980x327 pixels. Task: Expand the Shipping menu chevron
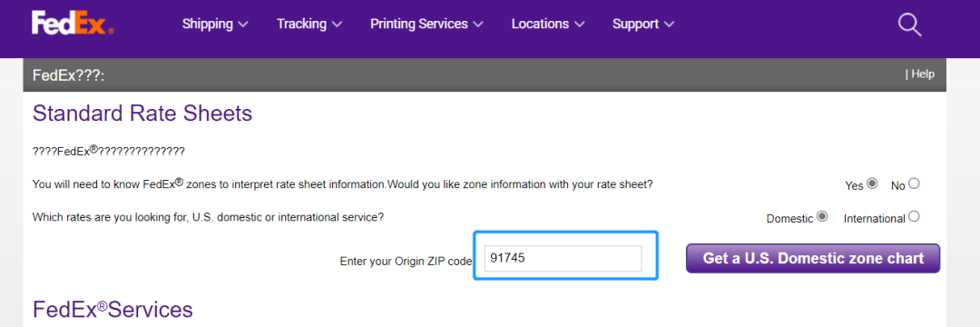coord(243,25)
